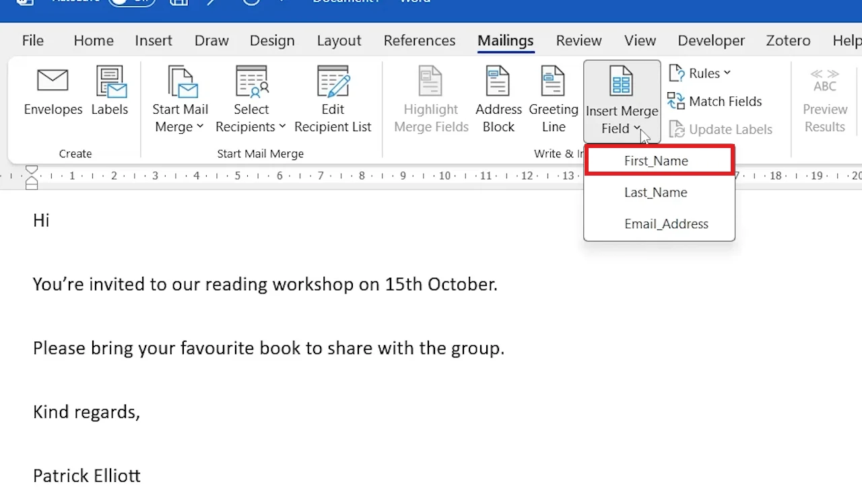Image resolution: width=862 pixels, height=504 pixels.
Task: Click the Update Labels button
Action: tap(721, 129)
